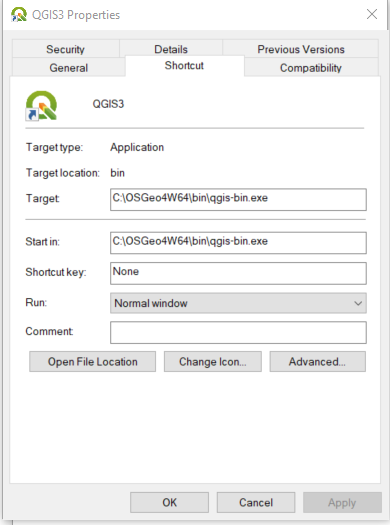Open the Compatibility tab
Screen dimensions: 390x525
click(x=311, y=68)
